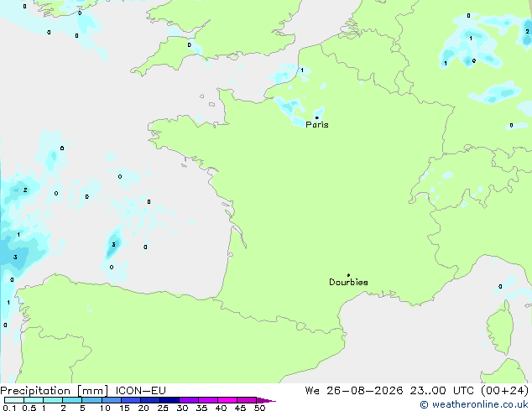Pick the 10–15 mm legend swatch

point(111,400)
